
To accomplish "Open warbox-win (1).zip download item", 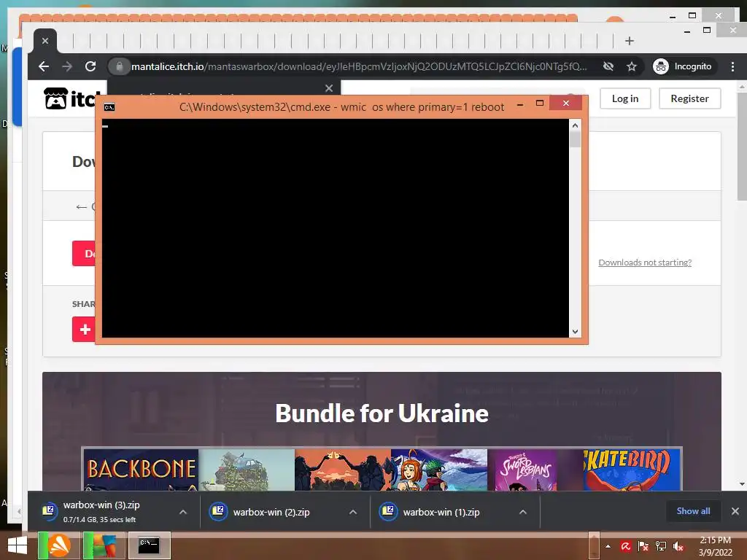I will [441, 513].
